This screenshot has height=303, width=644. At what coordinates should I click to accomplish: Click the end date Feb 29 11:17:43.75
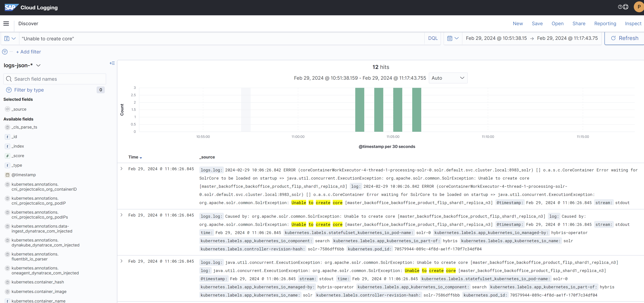point(567,38)
